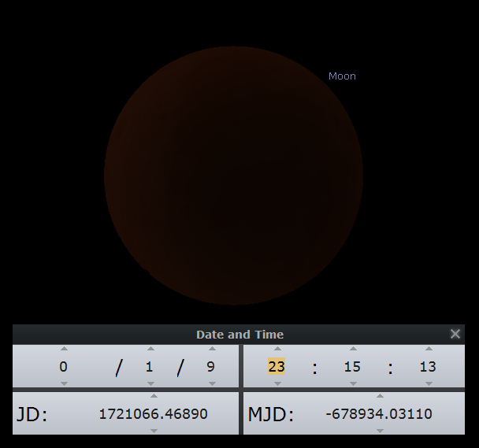This screenshot has width=479, height=448.
Task: Decrease the Julian Date with down arrow
Action: coord(154,431)
